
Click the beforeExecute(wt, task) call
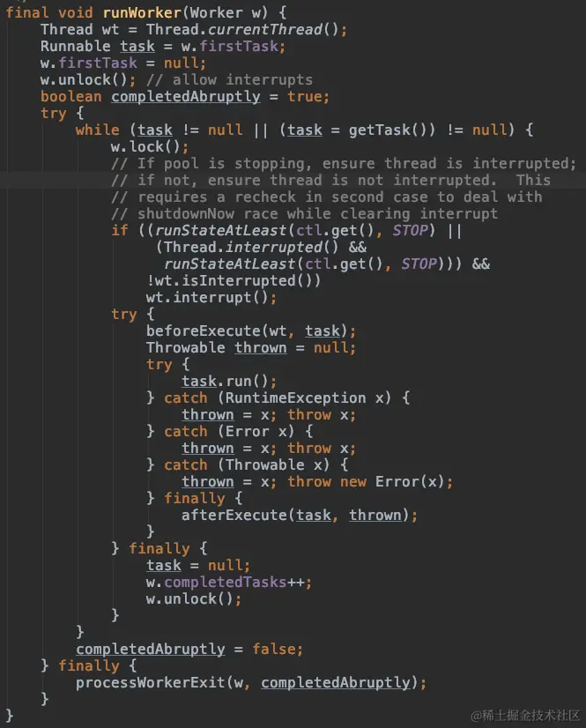click(x=251, y=331)
